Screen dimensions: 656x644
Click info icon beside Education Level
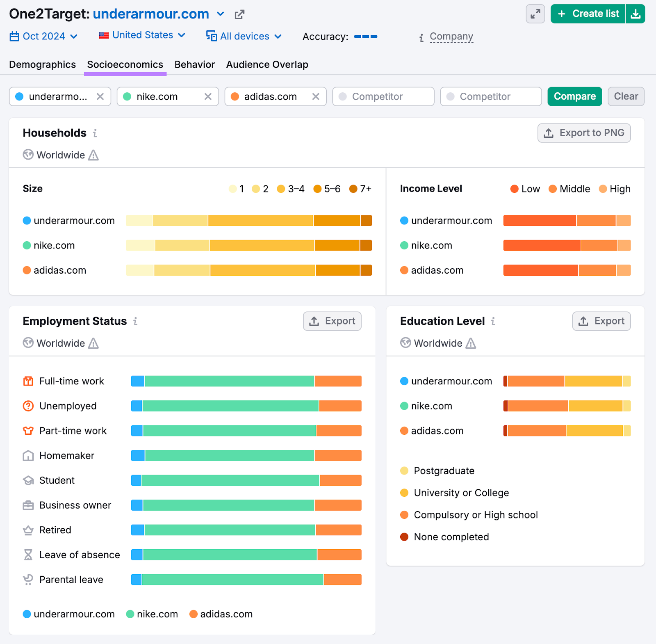coord(493,322)
